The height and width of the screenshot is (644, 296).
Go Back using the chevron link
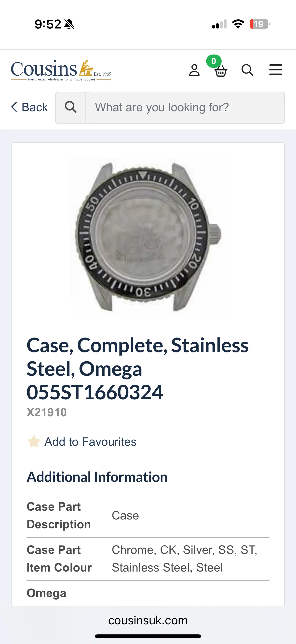tap(29, 107)
